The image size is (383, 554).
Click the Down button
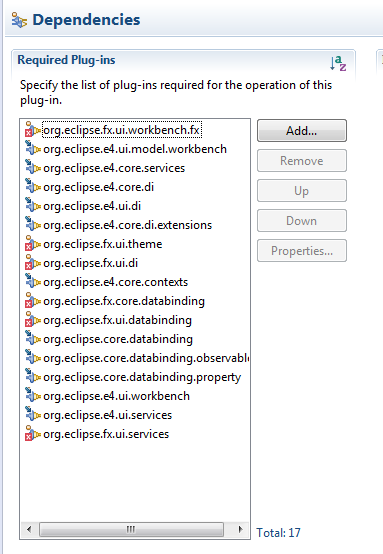coord(302,221)
